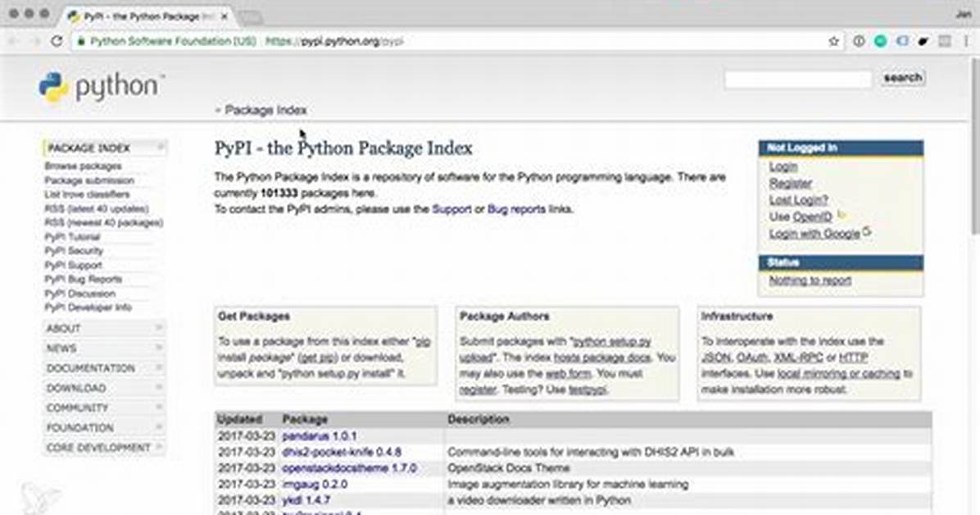Open the Package Index breadcrumb link

pyautogui.click(x=265, y=110)
